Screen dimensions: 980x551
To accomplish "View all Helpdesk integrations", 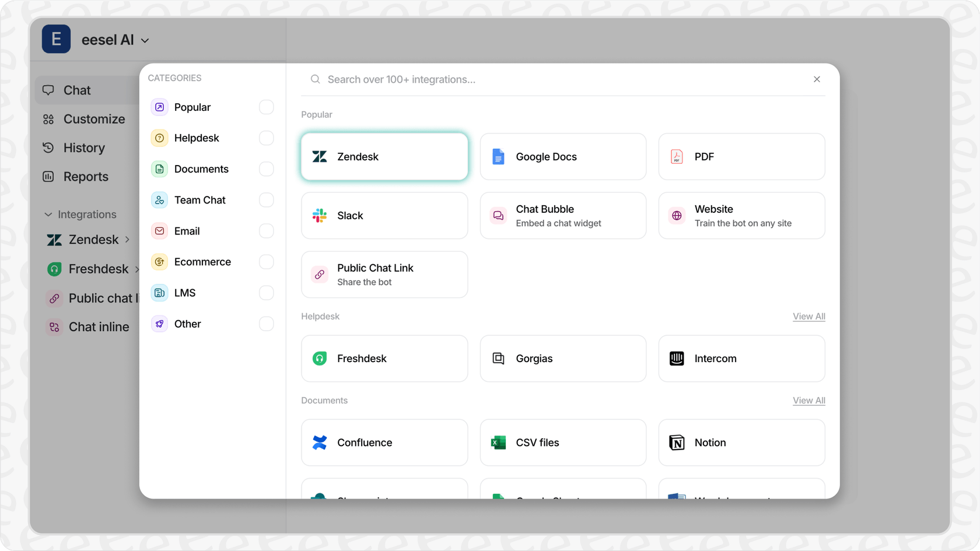I will (x=808, y=316).
